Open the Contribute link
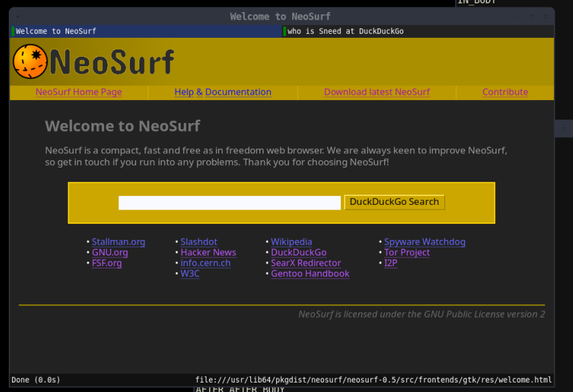Image resolution: width=573 pixels, height=392 pixels. pos(505,92)
